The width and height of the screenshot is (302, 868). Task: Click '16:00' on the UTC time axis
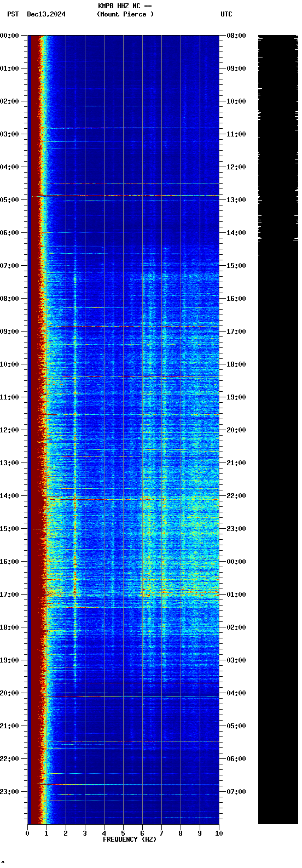(236, 299)
